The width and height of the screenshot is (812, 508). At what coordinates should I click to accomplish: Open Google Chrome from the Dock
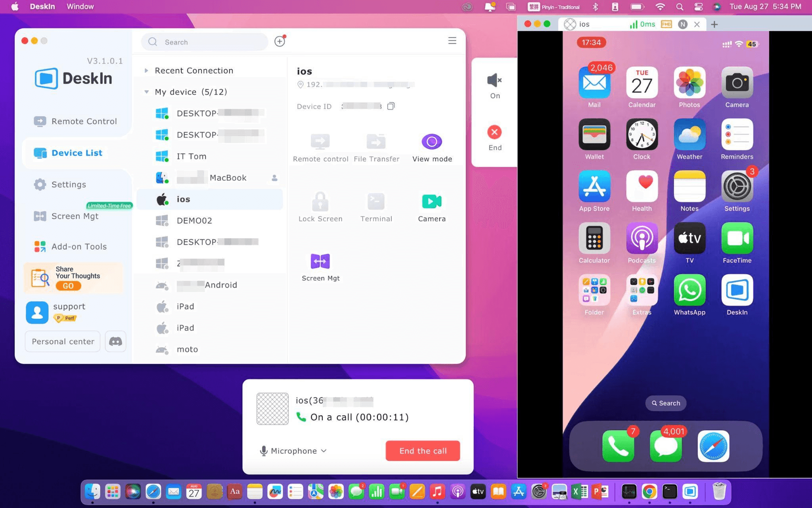(x=649, y=492)
